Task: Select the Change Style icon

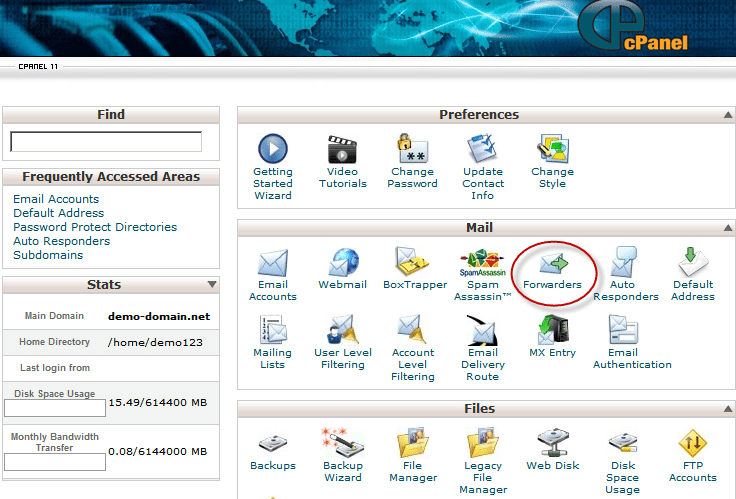Action: [x=552, y=148]
